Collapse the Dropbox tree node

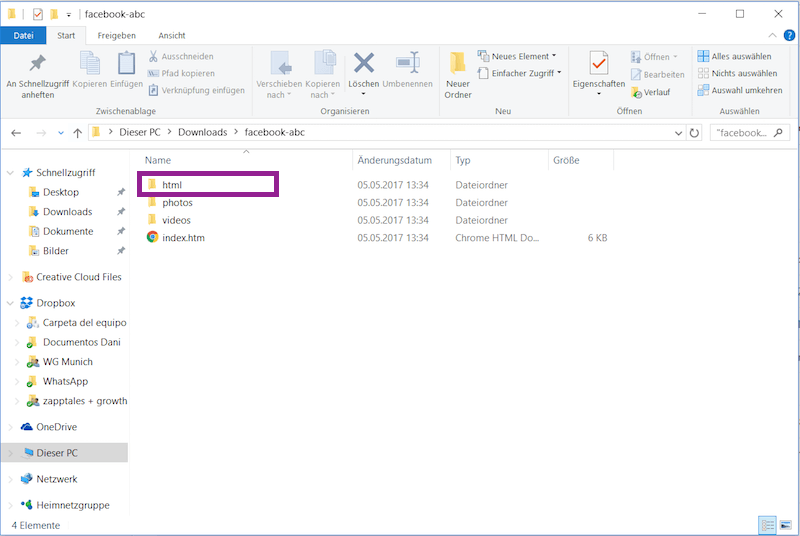(10, 303)
